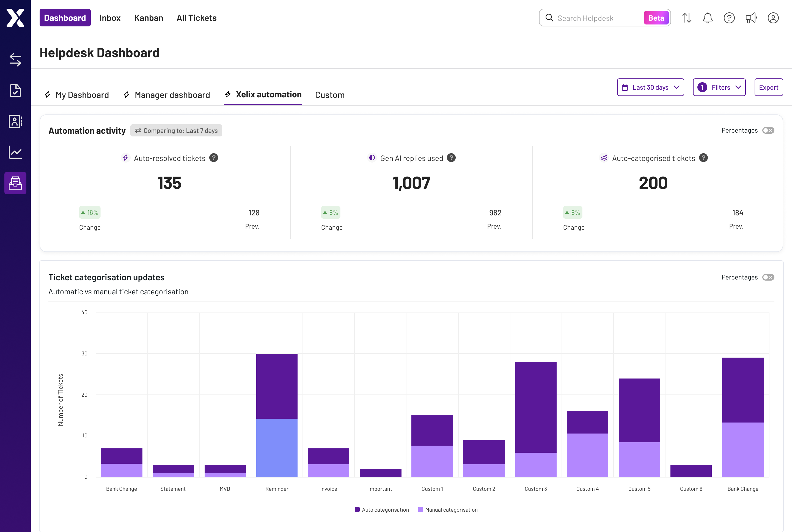
Task: Click the MVD axis label
Action: [225, 489]
